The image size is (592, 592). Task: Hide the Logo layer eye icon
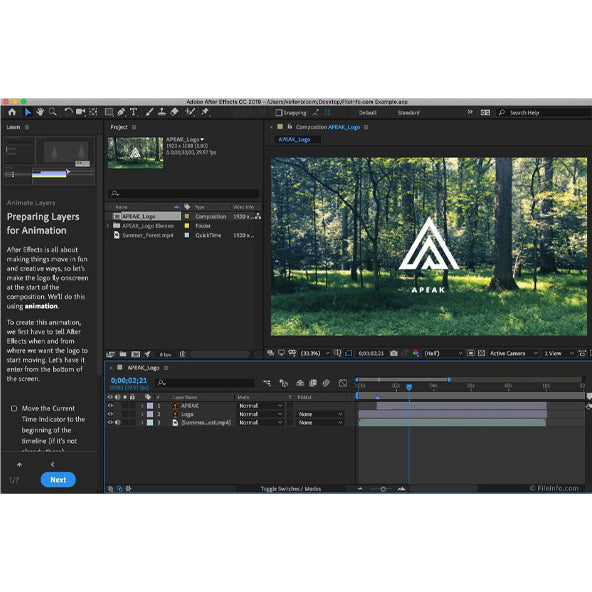(110, 414)
